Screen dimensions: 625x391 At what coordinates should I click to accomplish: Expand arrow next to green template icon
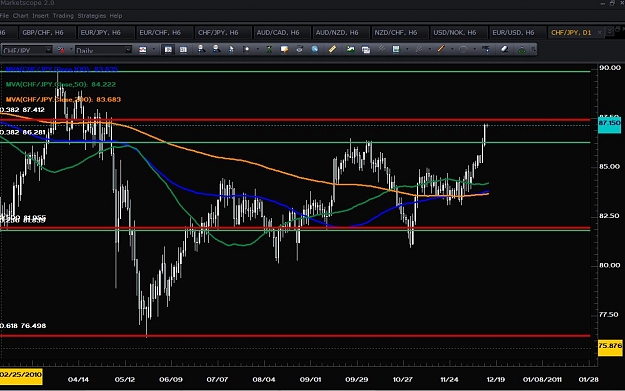(x=407, y=50)
